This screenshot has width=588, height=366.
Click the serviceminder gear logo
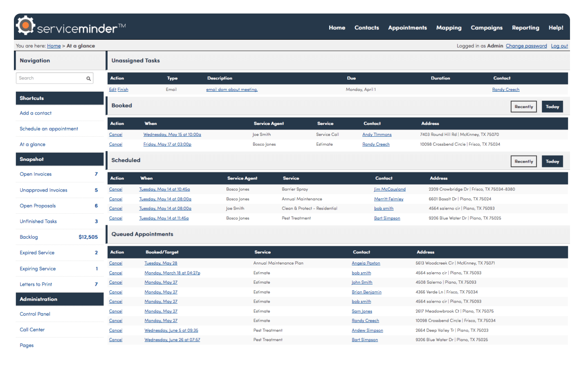click(25, 25)
